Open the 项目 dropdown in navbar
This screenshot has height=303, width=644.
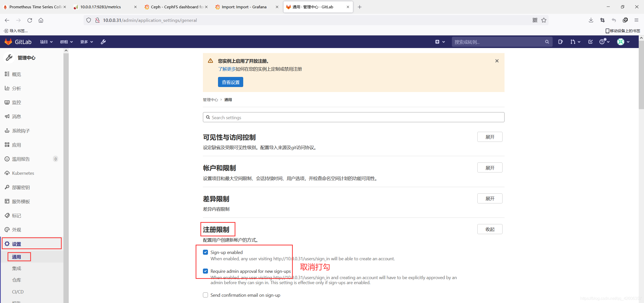pos(46,42)
